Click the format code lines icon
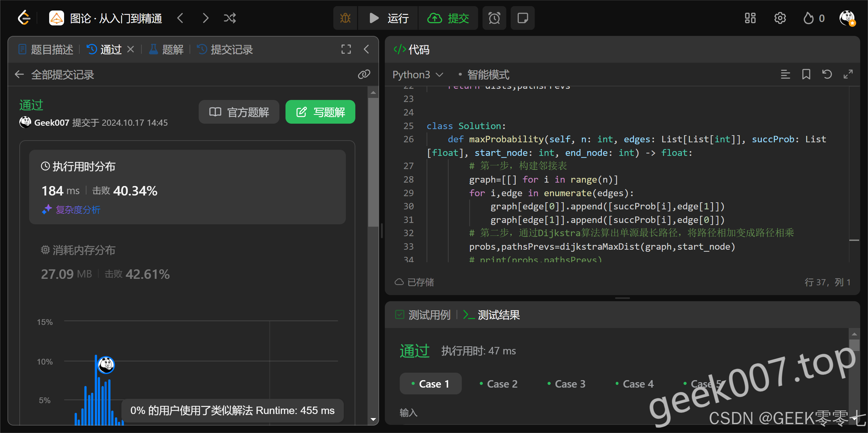 785,74
